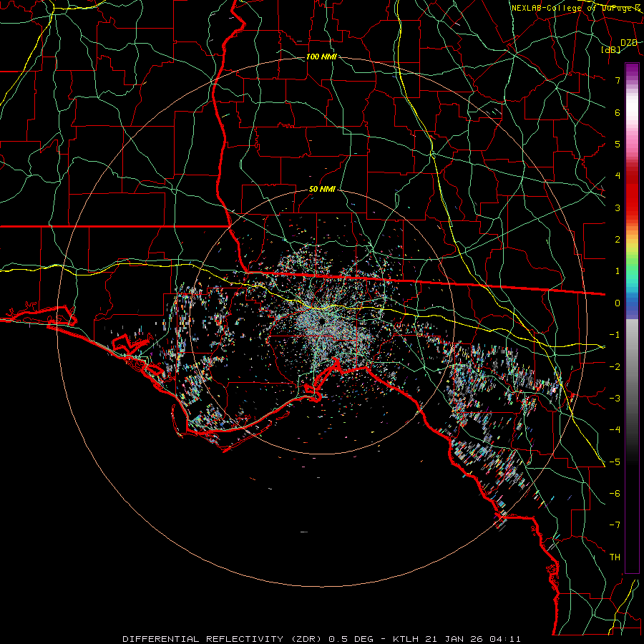Click the '7' value on the color scale
Viewport: 644px width, 644px height.
tap(618, 80)
